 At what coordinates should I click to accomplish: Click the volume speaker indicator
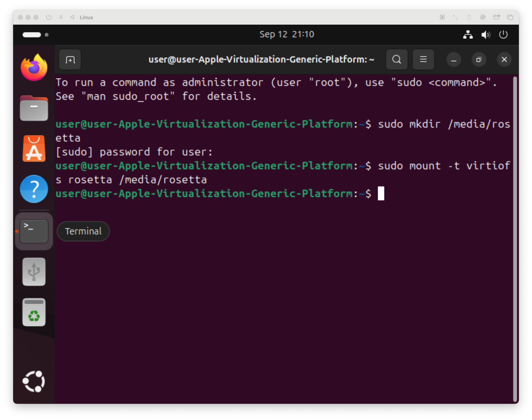pyautogui.click(x=486, y=35)
